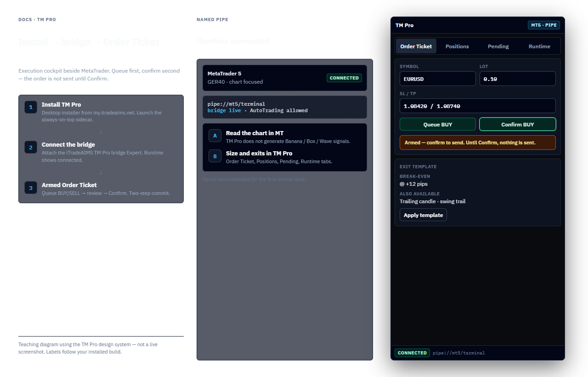The height and width of the screenshot is (377, 588).
Task: Click the NAMED PIPE label
Action: pyautogui.click(x=212, y=20)
